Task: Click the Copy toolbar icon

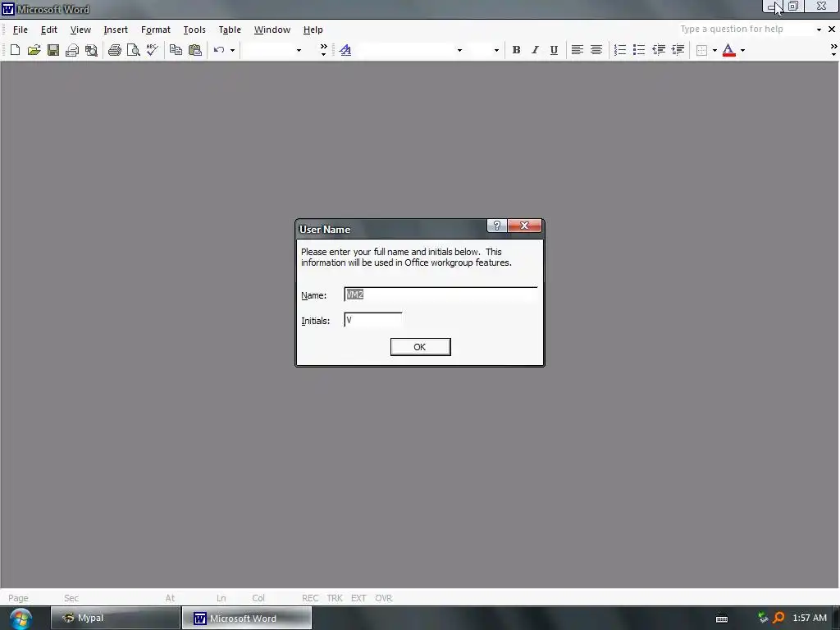Action: (x=176, y=50)
